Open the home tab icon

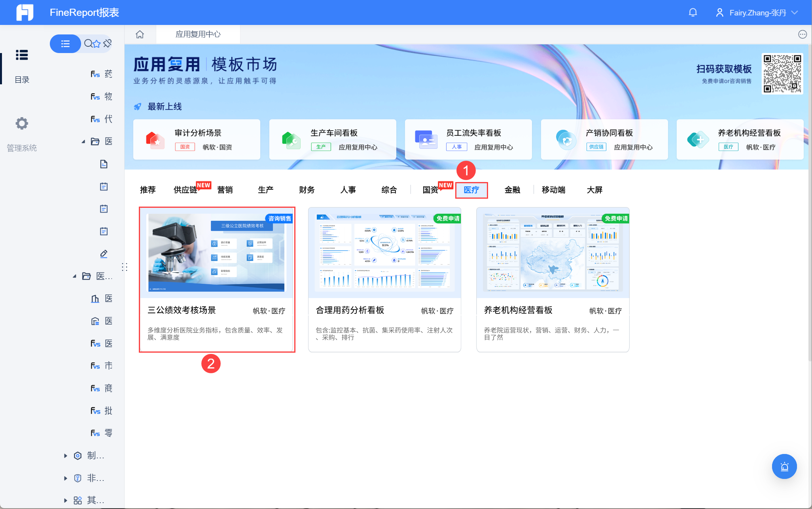coord(140,34)
